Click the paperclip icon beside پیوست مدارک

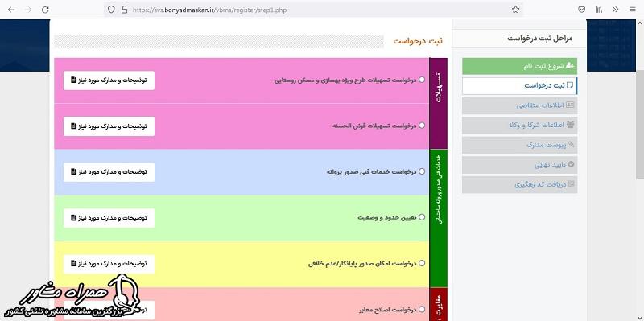coord(571,145)
